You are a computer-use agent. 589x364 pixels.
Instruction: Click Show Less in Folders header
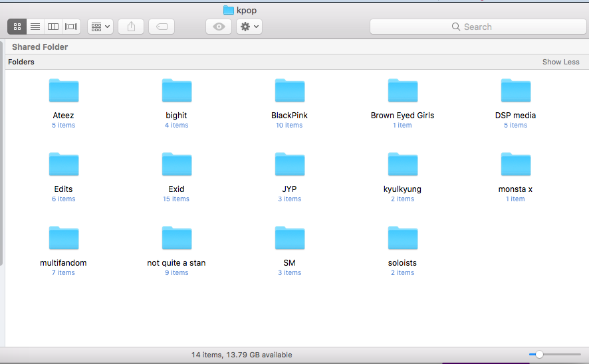[x=560, y=62]
